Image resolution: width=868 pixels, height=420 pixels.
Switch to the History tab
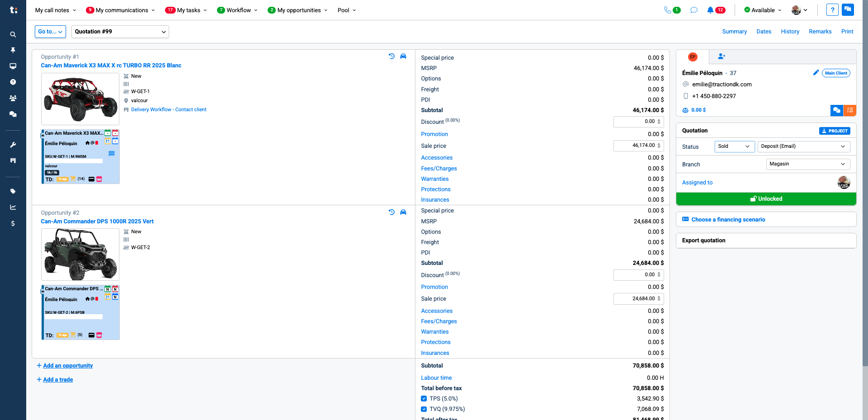tap(790, 32)
